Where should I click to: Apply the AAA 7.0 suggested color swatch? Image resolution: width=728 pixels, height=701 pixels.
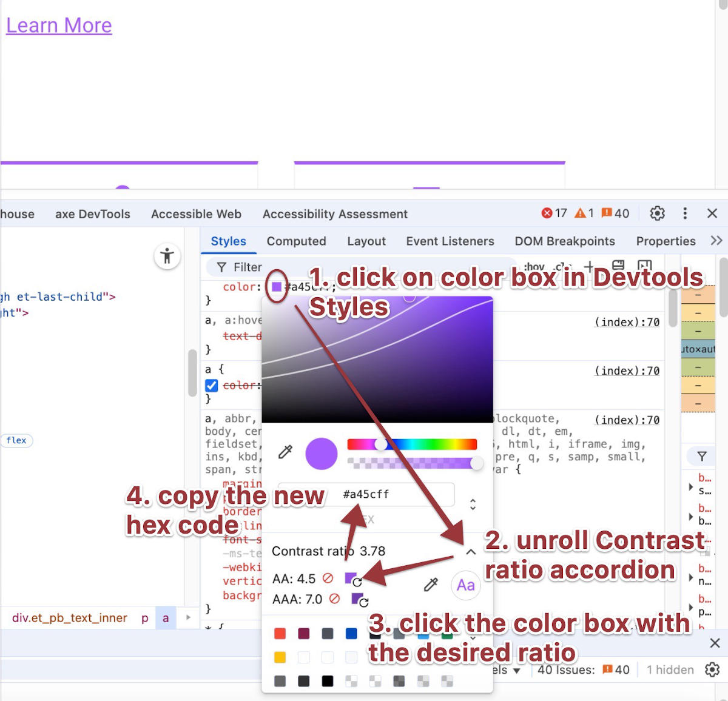coord(360,600)
